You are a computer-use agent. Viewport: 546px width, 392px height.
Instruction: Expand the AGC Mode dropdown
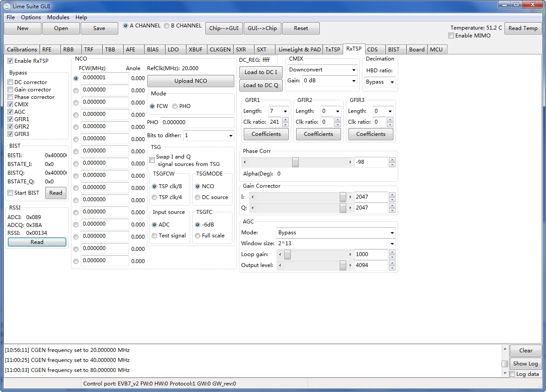[x=336, y=233]
